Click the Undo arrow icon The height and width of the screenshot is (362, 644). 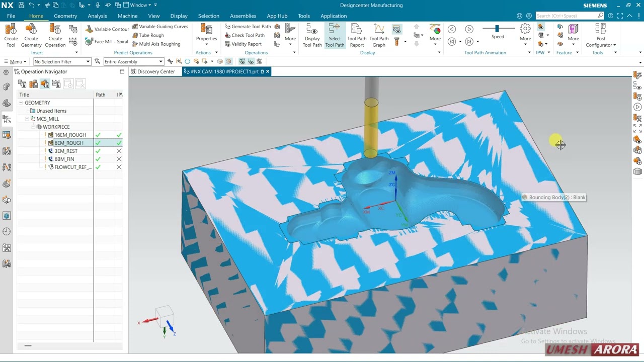pyautogui.click(x=32, y=5)
